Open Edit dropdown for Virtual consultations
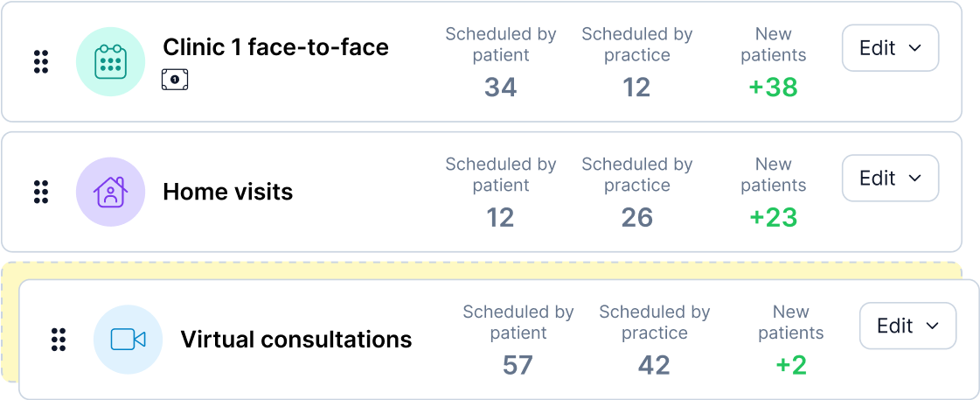This screenshot has height=400, width=980. 908,326
